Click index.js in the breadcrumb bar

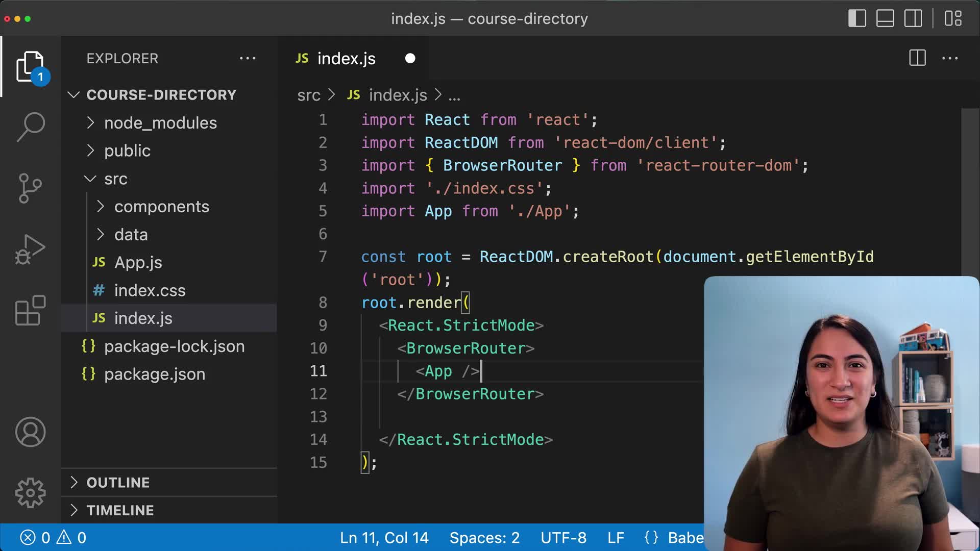397,95
